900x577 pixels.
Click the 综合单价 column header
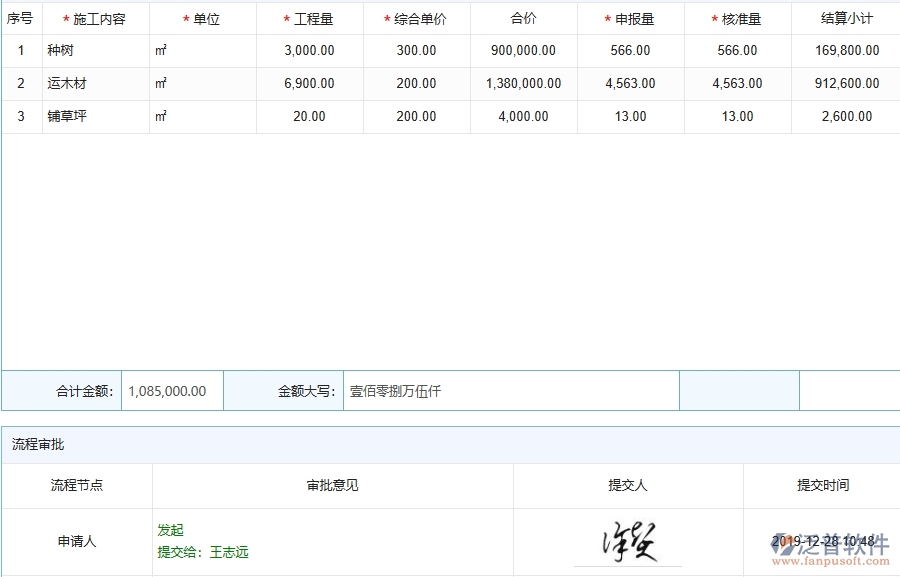(416, 17)
